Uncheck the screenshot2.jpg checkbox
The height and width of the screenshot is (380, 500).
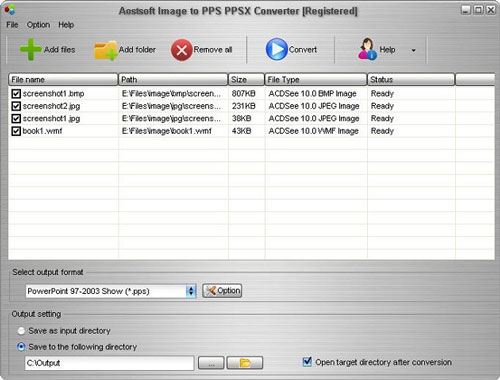(16, 106)
